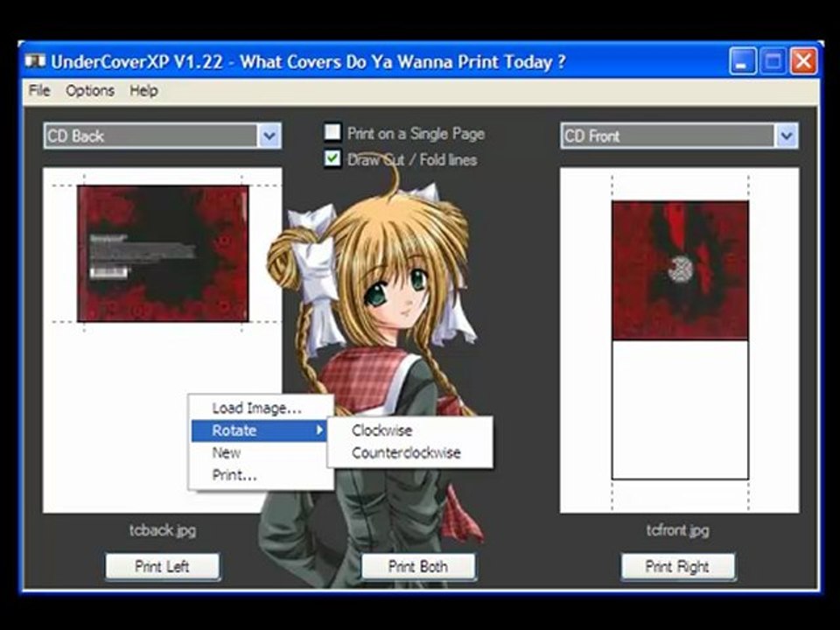Rotate image Clockwise via submenu
The image size is (840, 630).
click(x=382, y=430)
